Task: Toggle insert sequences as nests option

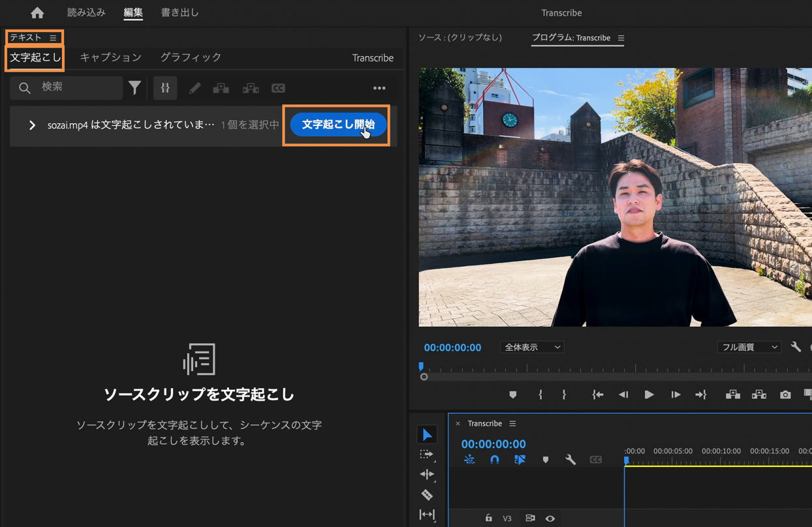Action: pyautogui.click(x=469, y=460)
